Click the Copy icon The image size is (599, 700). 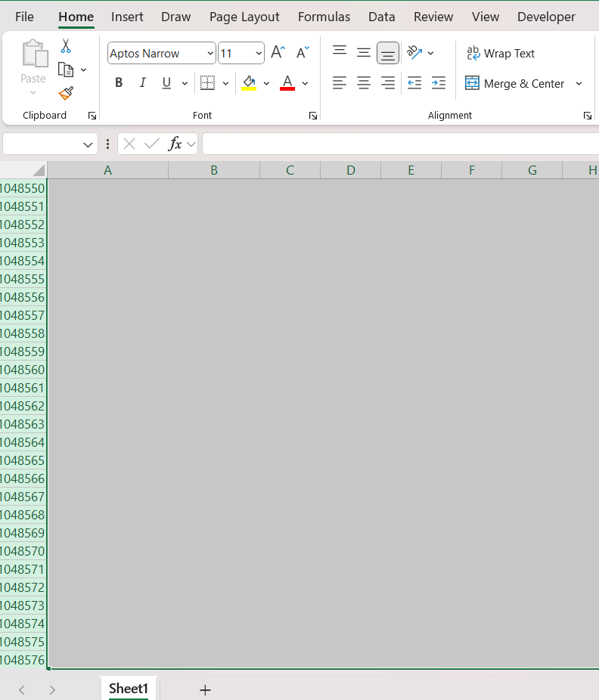[x=66, y=70]
